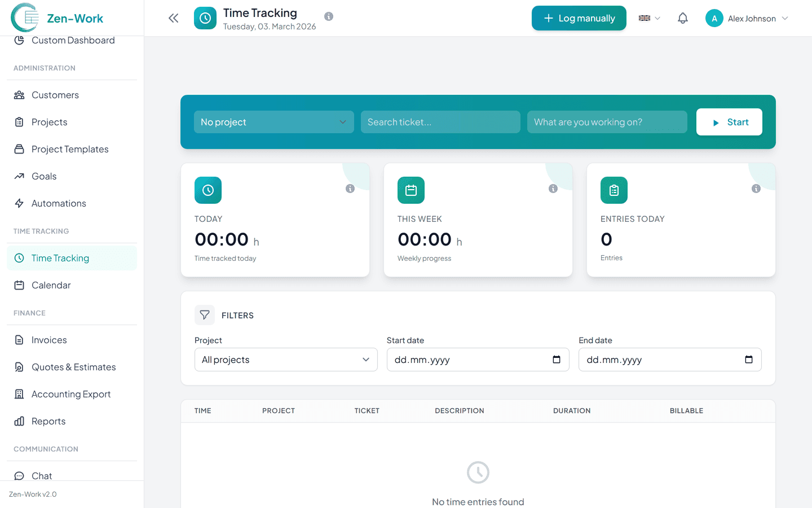
Task: Open the language selector showing the British flag
Action: [x=648, y=18]
